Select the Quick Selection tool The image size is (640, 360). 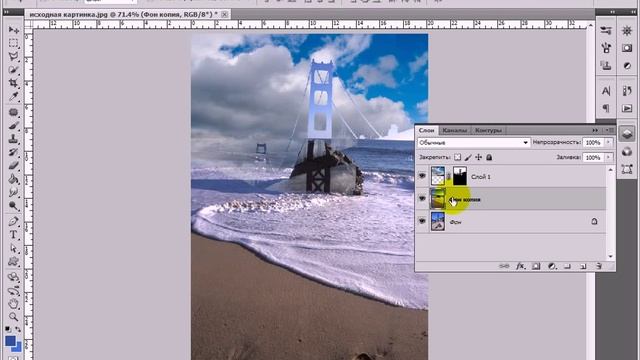[13, 70]
